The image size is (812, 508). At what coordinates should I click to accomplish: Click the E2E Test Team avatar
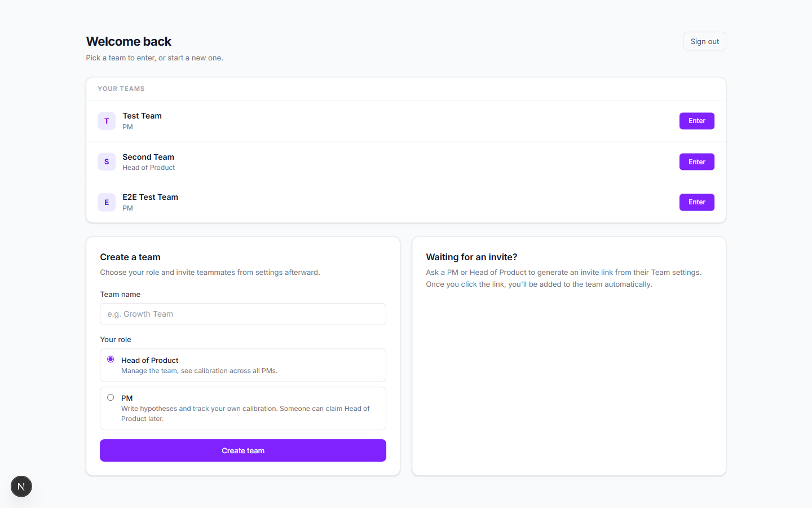[107, 202]
